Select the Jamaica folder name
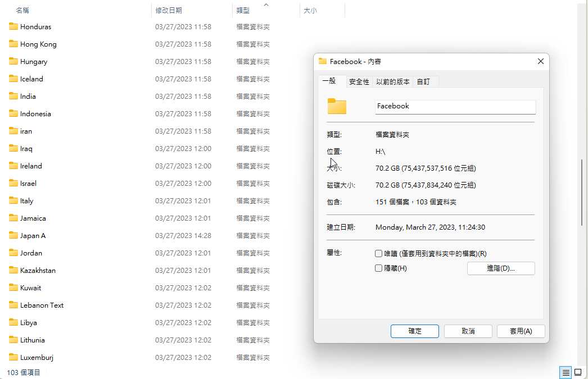The height and width of the screenshot is (379, 588). coord(33,218)
